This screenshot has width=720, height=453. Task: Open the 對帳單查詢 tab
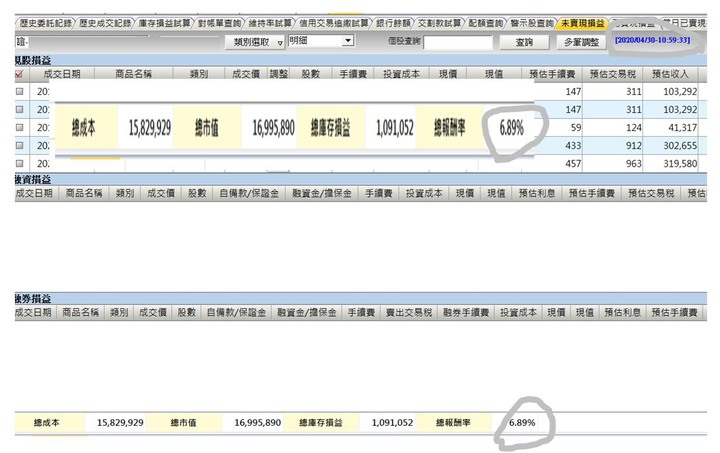219,23
